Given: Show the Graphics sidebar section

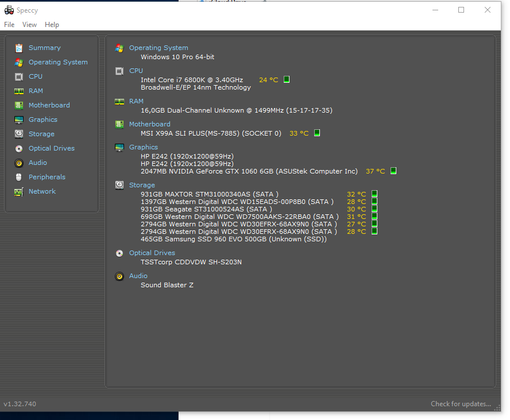Looking at the screenshot, I should (43, 120).
